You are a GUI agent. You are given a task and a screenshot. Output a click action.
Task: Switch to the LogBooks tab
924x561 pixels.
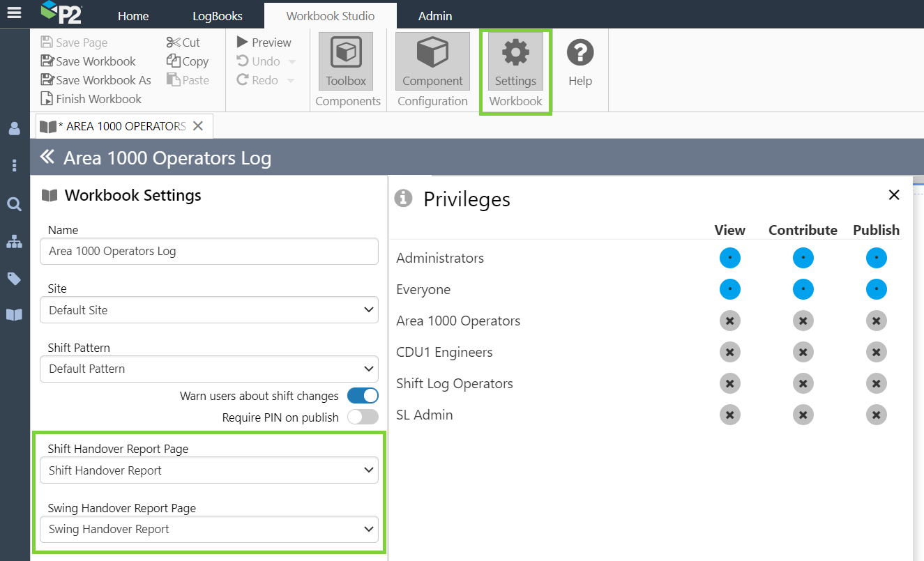tap(217, 16)
